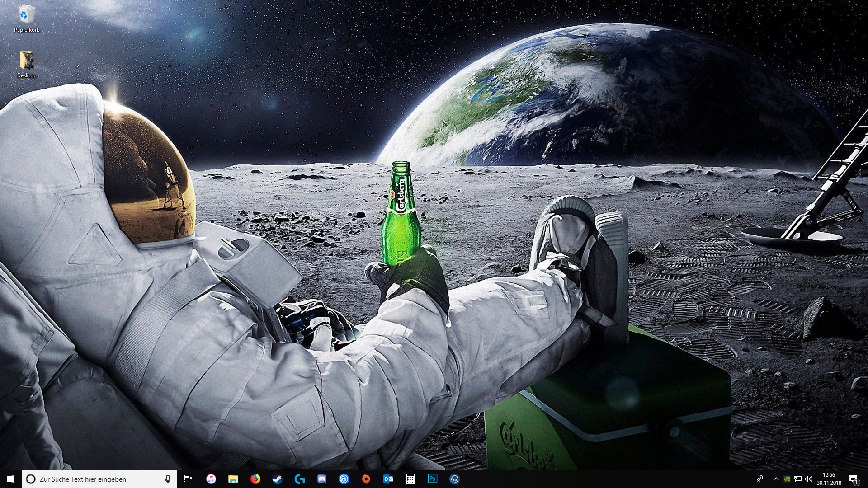Open NVIDIA settings from the system tray
Screen dimensions: 868x488
point(787,479)
